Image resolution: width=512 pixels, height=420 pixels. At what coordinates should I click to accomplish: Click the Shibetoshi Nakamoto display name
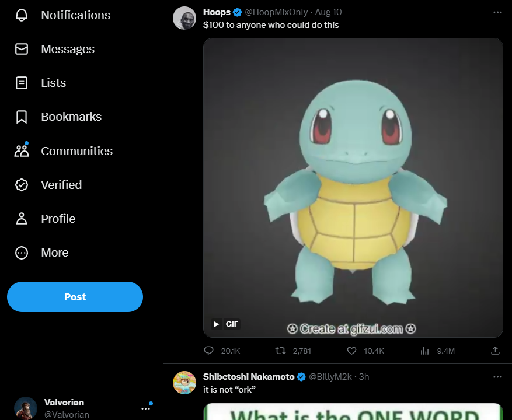(249, 377)
